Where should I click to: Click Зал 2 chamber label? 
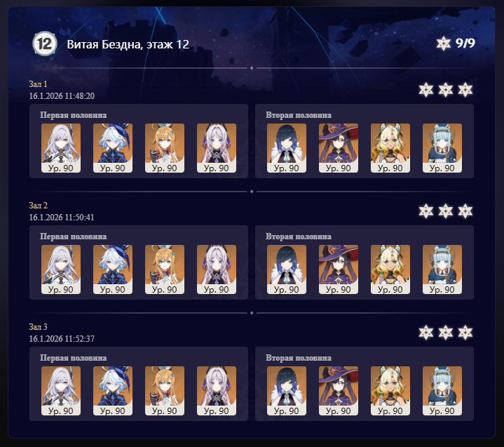click(x=39, y=206)
